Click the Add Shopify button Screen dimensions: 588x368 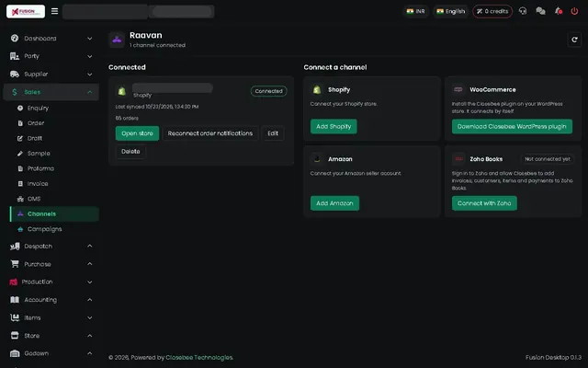(334, 127)
